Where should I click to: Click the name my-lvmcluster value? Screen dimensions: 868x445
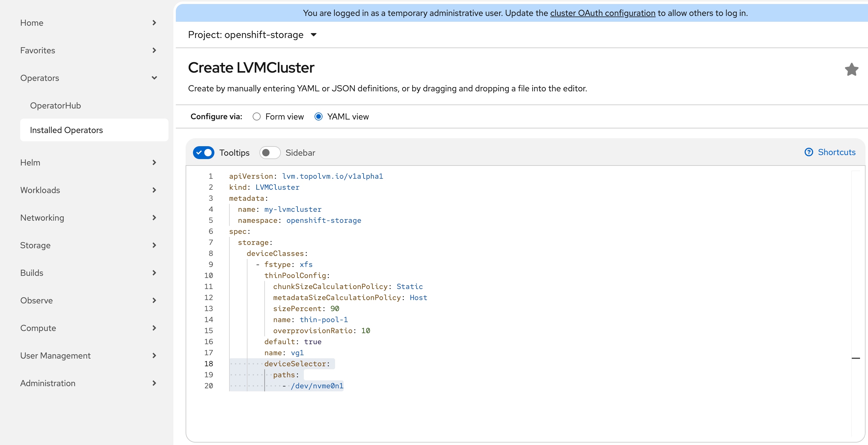[293, 210]
